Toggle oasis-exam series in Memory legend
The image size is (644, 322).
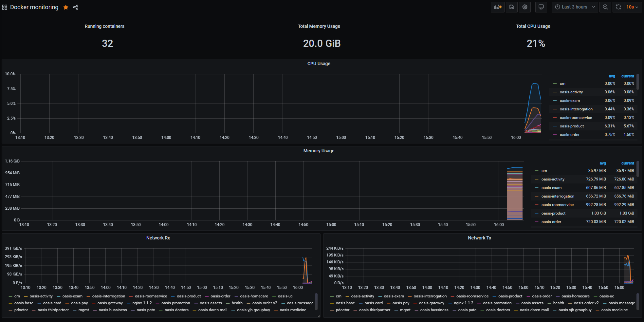[x=551, y=188]
